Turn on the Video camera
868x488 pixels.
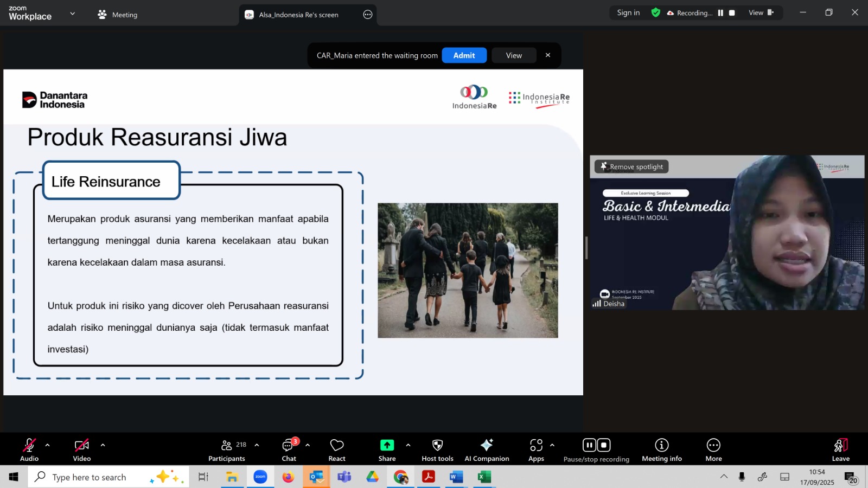[x=82, y=450]
